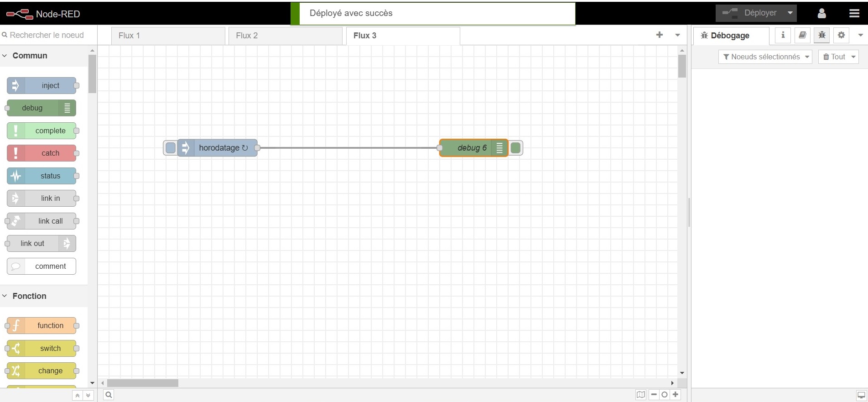Click the zoom in plus icon

point(676,395)
